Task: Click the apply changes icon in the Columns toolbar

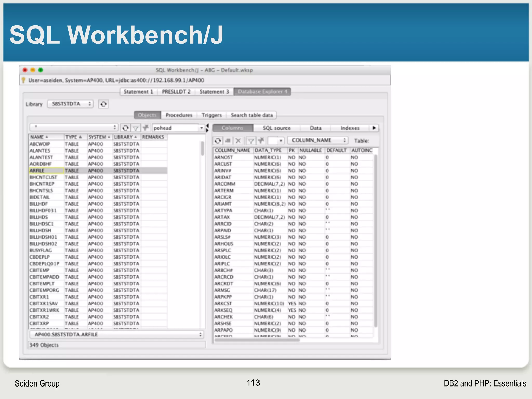Action: point(228,141)
